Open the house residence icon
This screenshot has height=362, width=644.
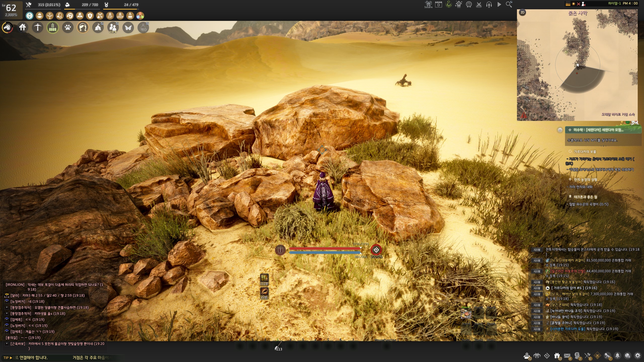pyautogui.click(x=22, y=27)
